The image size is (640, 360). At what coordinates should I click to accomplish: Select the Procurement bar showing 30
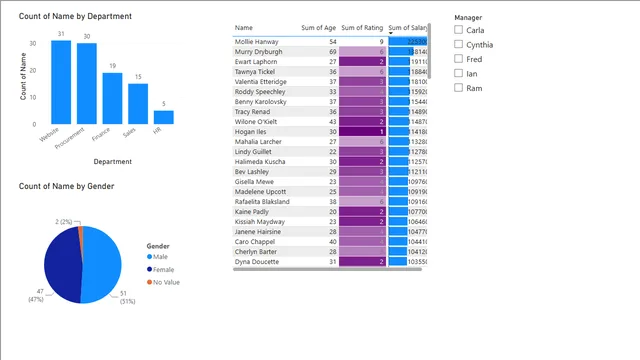coord(87,83)
